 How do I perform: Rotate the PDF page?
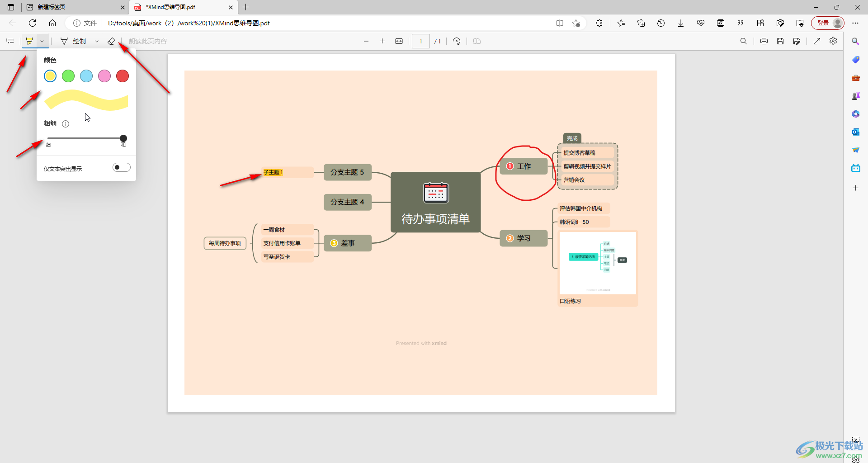[x=457, y=41]
